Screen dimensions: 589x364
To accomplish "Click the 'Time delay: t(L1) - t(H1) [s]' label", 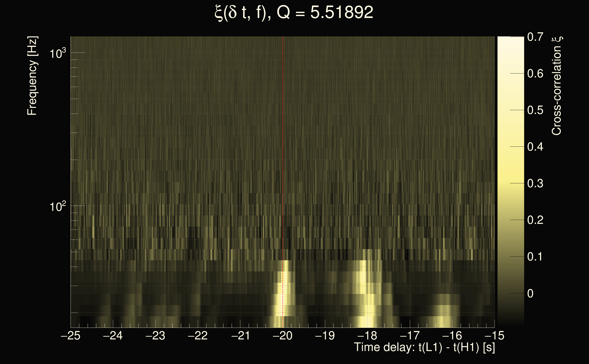I will click(x=424, y=347).
